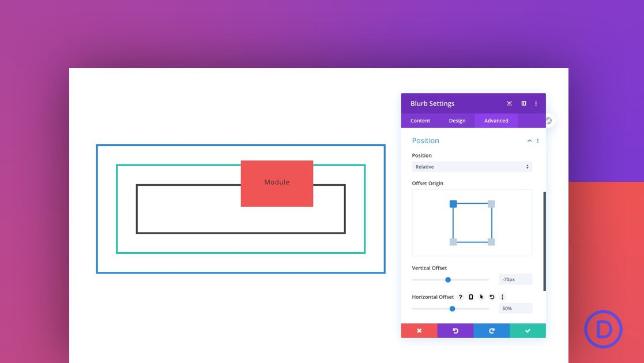
Task: Open the Position section options menu
Action: pyautogui.click(x=537, y=140)
